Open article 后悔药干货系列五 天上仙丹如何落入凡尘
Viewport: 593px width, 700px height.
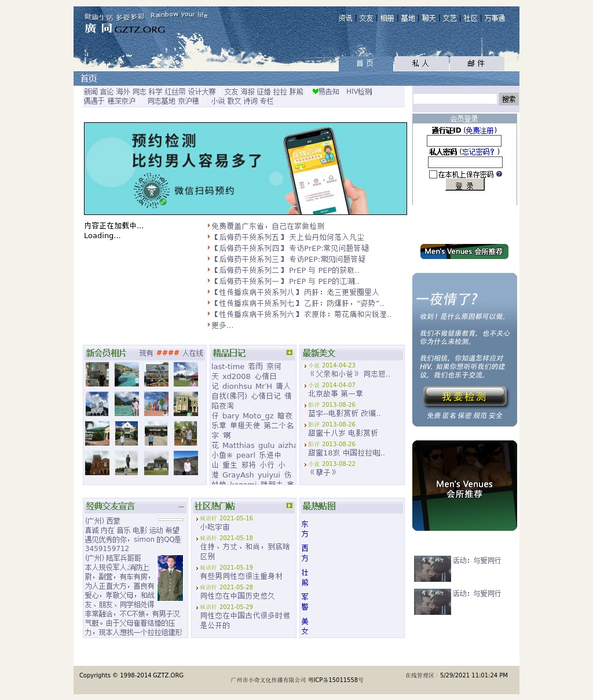288,237
